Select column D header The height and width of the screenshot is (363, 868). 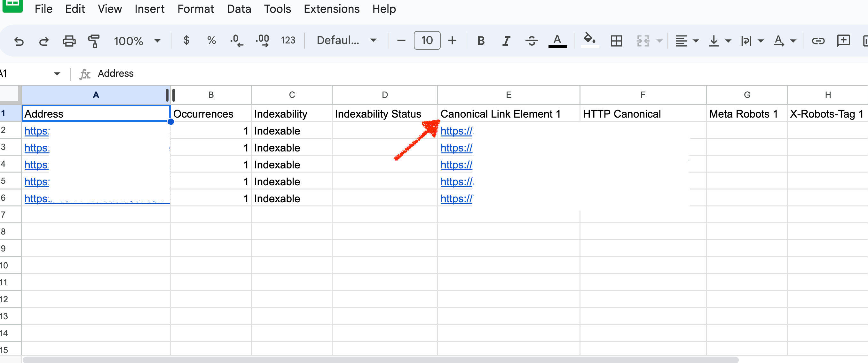point(385,95)
